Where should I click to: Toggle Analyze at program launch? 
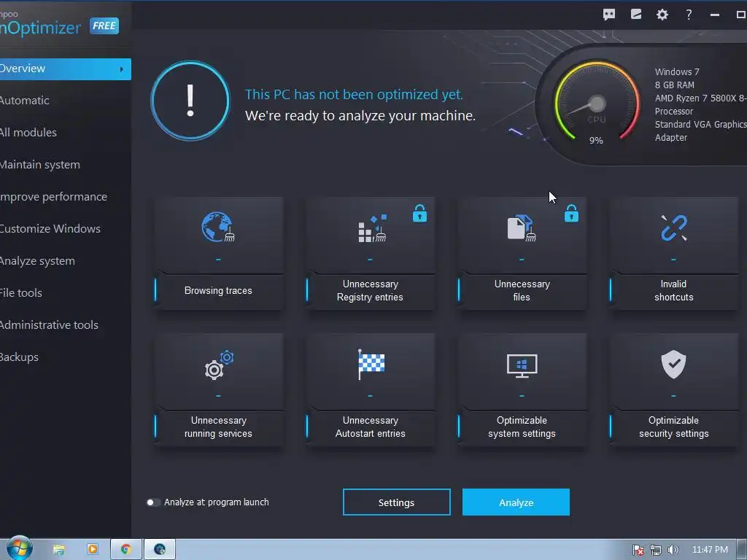(153, 502)
